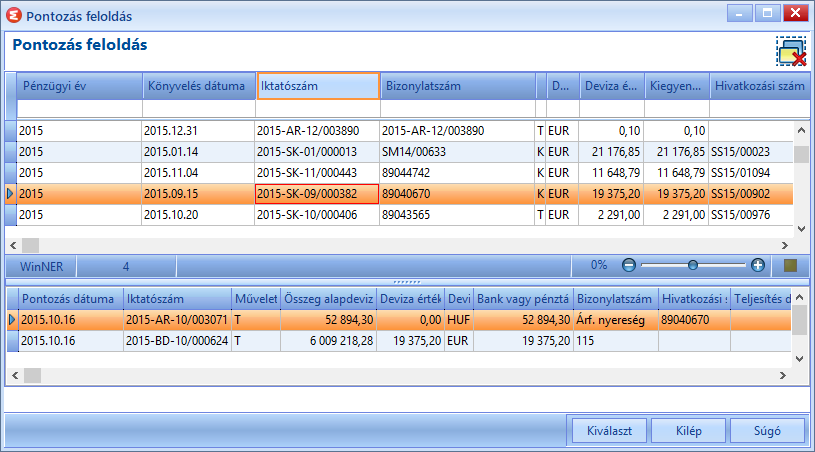Image resolution: width=815 pixels, height=452 pixels.
Task: Open help with the Súgó button
Action: click(767, 431)
